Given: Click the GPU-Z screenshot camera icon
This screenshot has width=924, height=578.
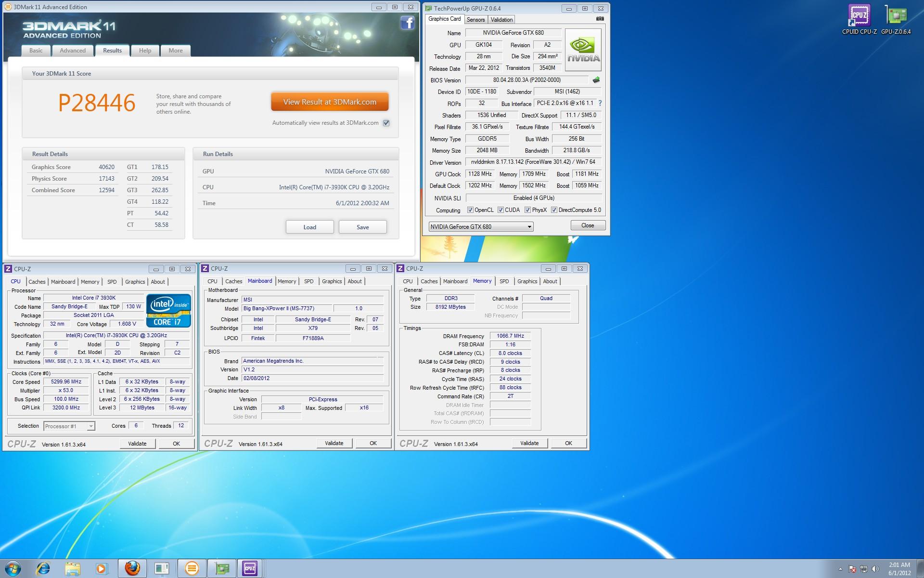Looking at the screenshot, I should [x=600, y=19].
